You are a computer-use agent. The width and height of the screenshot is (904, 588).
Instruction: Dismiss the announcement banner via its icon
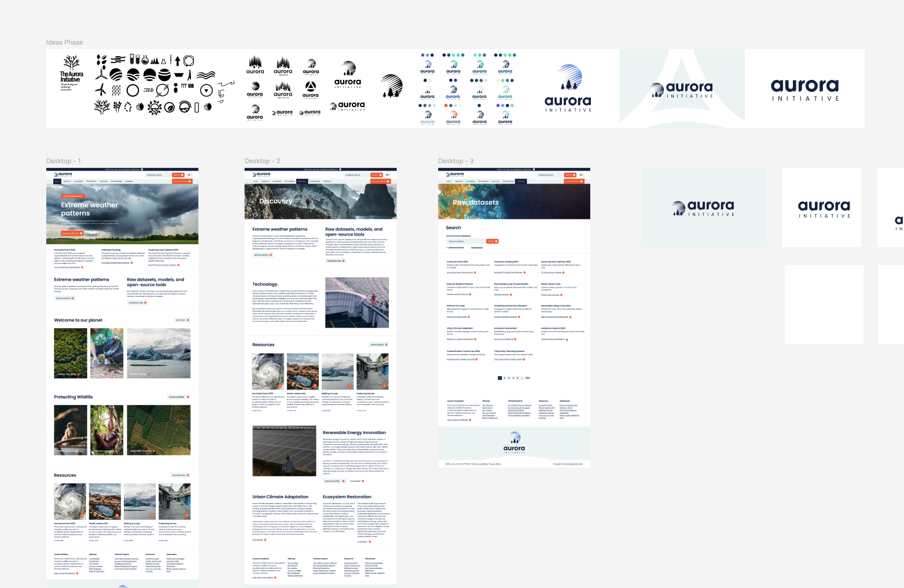click(142, 169)
